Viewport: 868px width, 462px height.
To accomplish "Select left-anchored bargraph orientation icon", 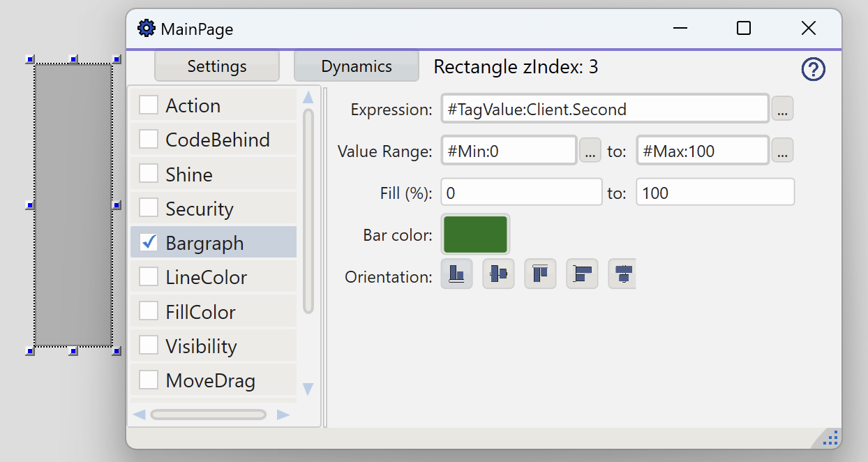I will coord(582,274).
